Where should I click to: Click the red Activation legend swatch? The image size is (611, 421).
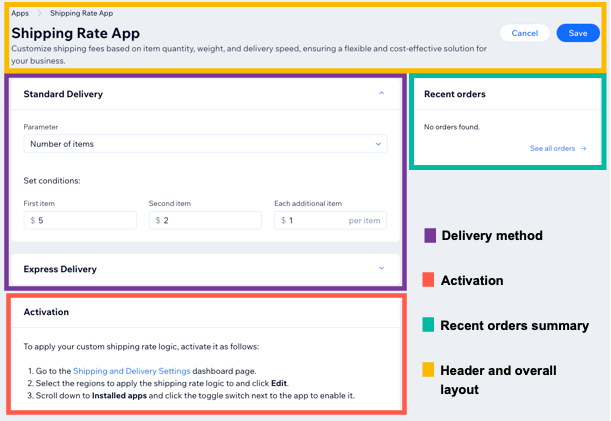coord(428,280)
